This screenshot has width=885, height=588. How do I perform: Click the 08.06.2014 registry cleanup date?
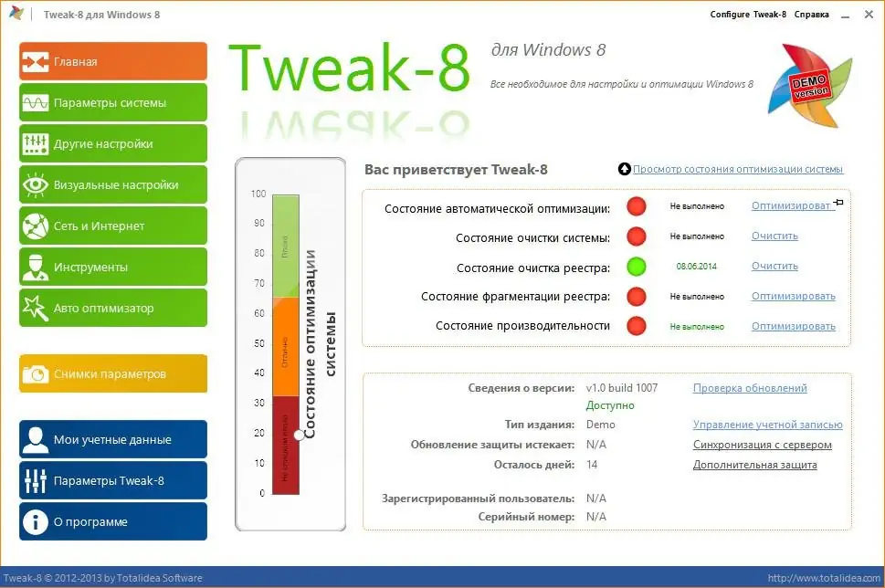tap(697, 267)
